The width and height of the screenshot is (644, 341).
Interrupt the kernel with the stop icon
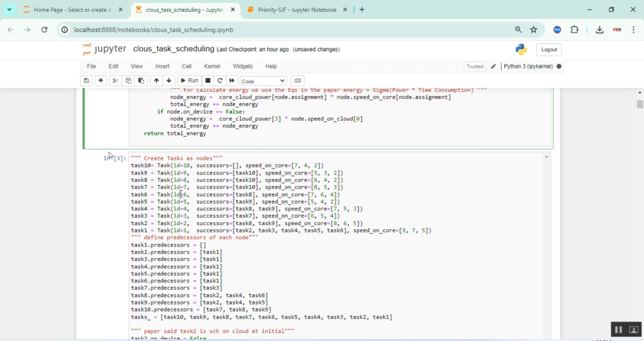click(x=208, y=81)
